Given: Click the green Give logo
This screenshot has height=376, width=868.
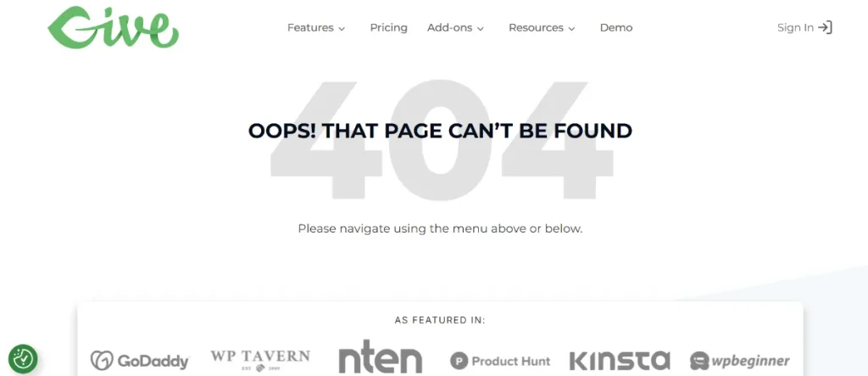Looking at the screenshot, I should tap(113, 27).
